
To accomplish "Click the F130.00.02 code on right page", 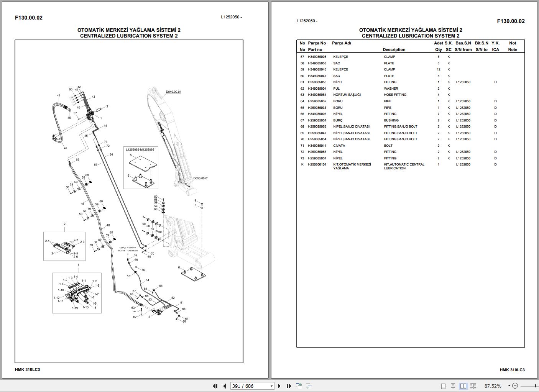I will pyautogui.click(x=511, y=21).
